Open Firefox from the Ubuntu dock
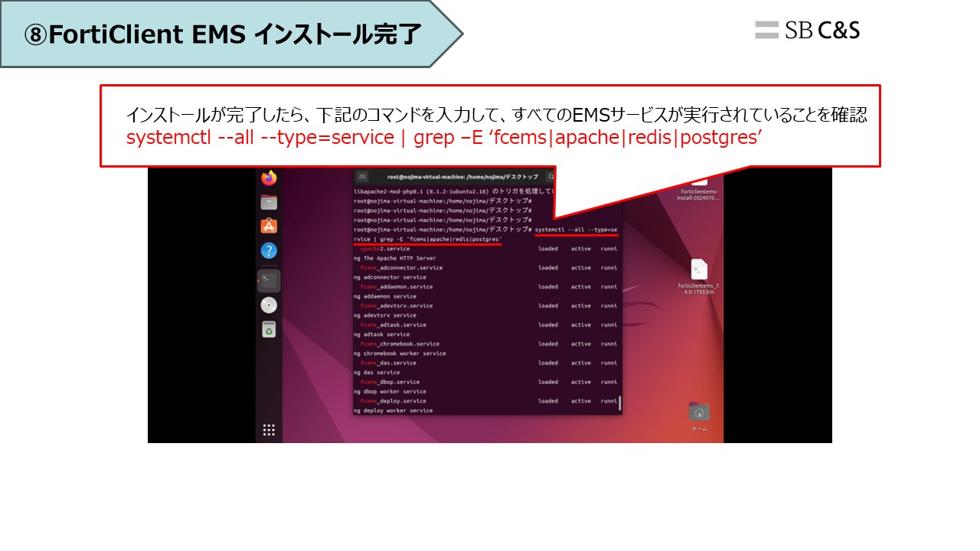The image size is (980, 551). coord(269,178)
